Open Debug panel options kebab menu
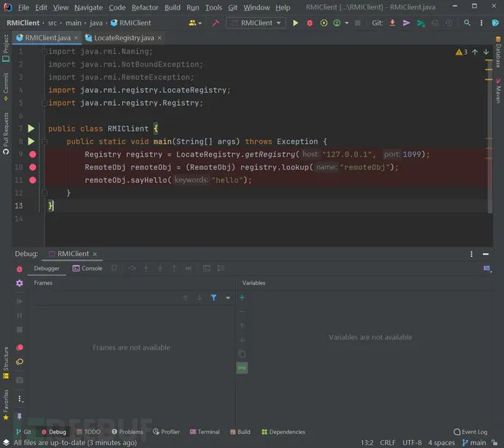Screen dimensions: 504x448 (472, 254)
